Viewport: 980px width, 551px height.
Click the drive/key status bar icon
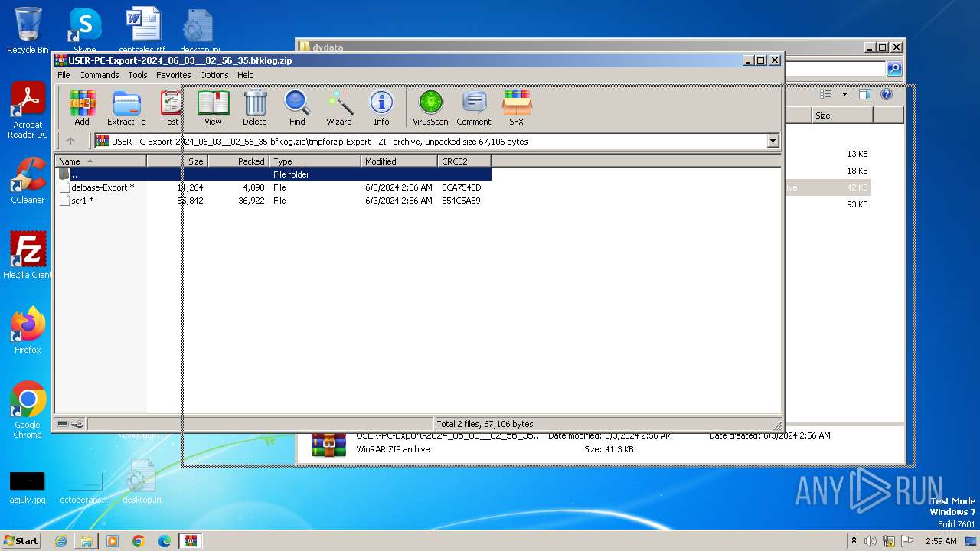(70, 423)
